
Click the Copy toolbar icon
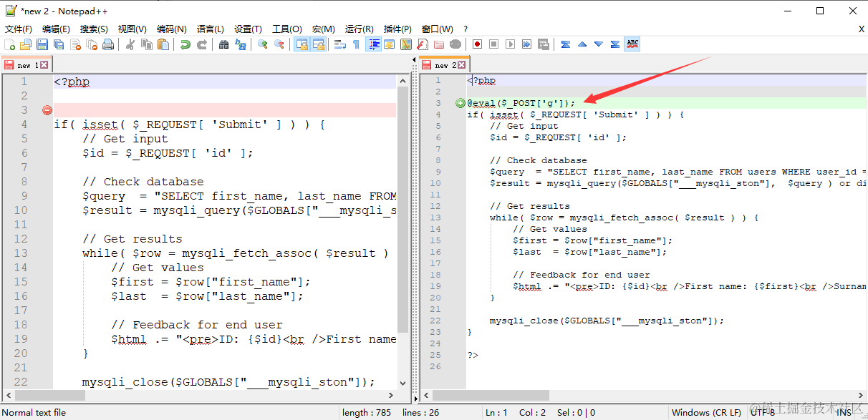tap(146, 44)
